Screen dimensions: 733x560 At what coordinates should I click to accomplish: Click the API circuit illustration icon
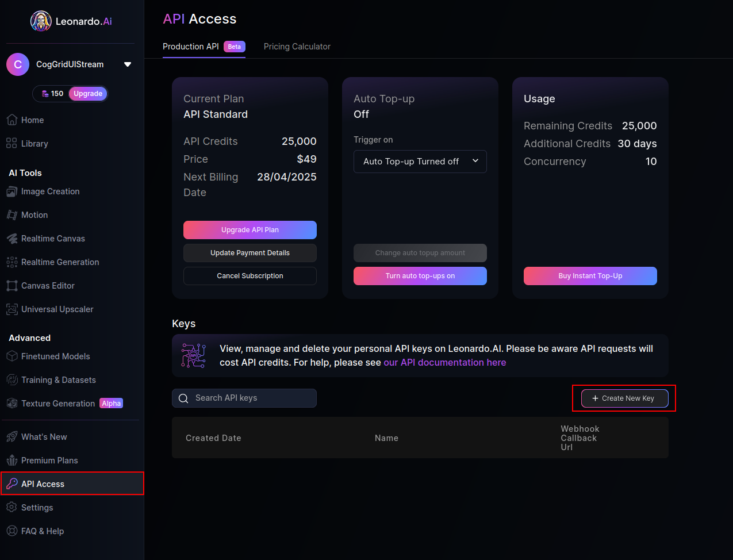click(x=194, y=355)
